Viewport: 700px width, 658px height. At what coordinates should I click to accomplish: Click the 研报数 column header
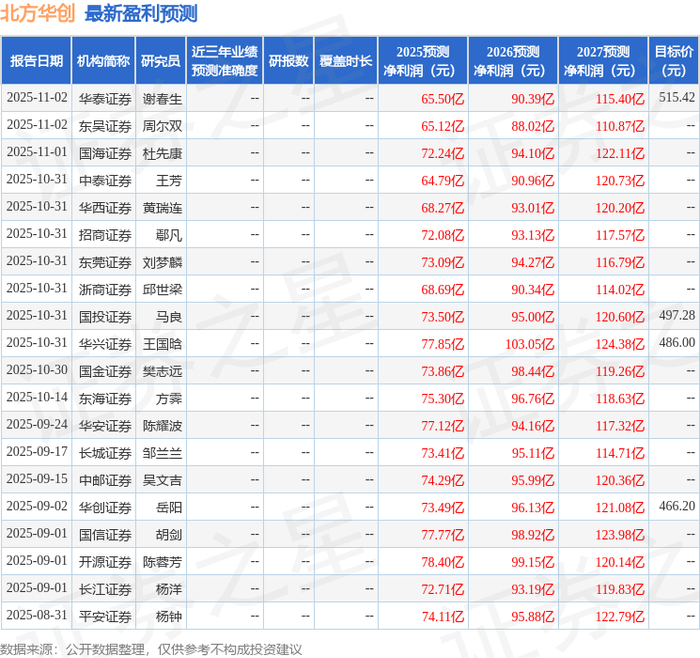click(x=288, y=61)
